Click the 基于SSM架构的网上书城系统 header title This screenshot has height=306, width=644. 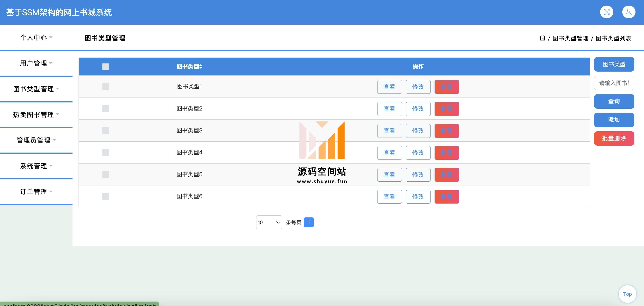pos(59,12)
